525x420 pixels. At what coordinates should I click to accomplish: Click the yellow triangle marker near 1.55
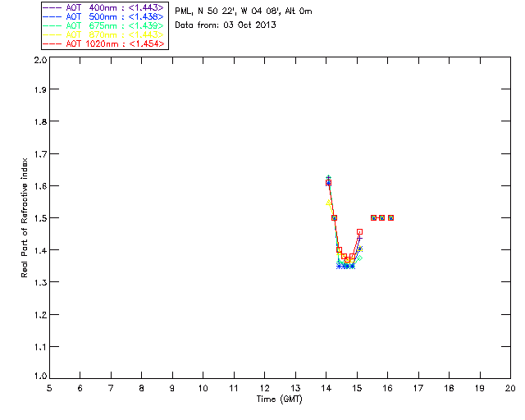[328, 203]
